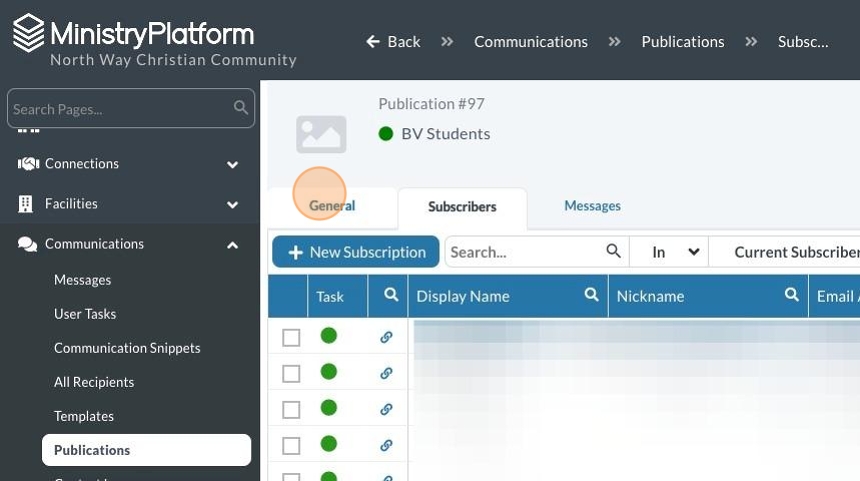Tick the checkbox in first subscriber row

291,338
